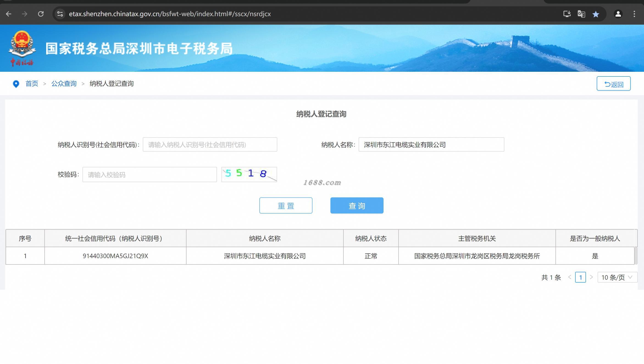Select page 1 in pagination
The height and width of the screenshot is (364, 644).
(580, 277)
